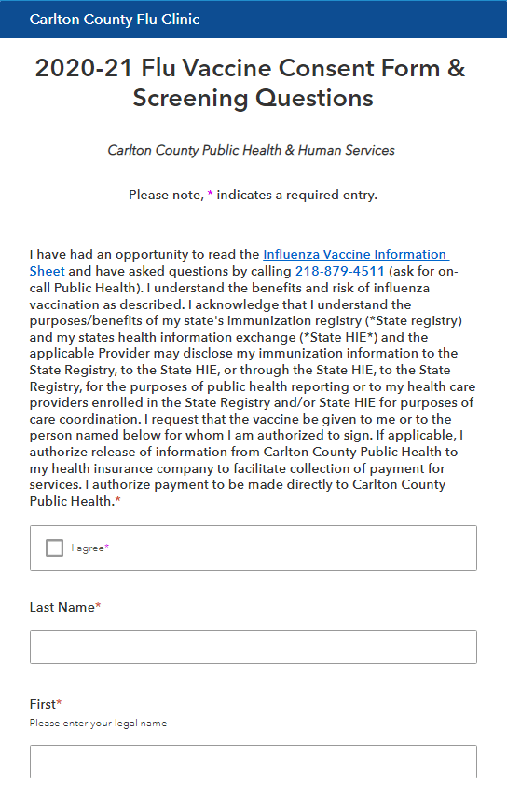This screenshot has height=812, width=507.
Task: Focus the First name input field
Action: (x=253, y=762)
